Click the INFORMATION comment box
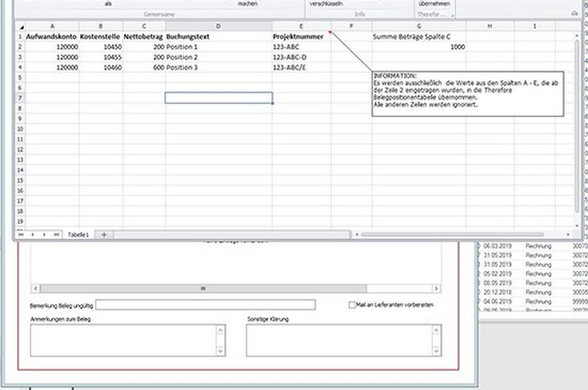Screen dimensions: 588x390 point(467,93)
